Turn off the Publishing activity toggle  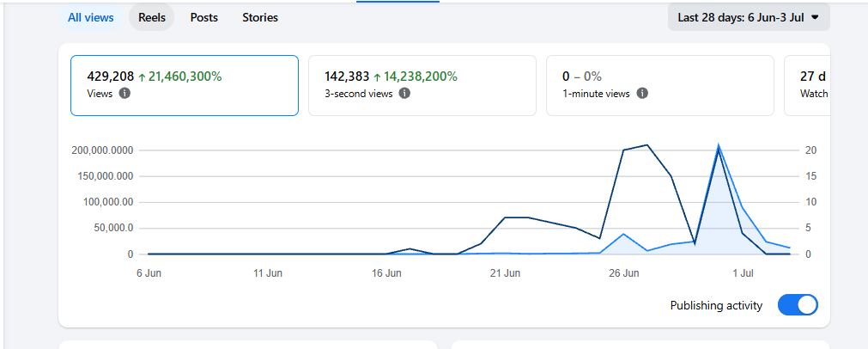[x=798, y=305]
